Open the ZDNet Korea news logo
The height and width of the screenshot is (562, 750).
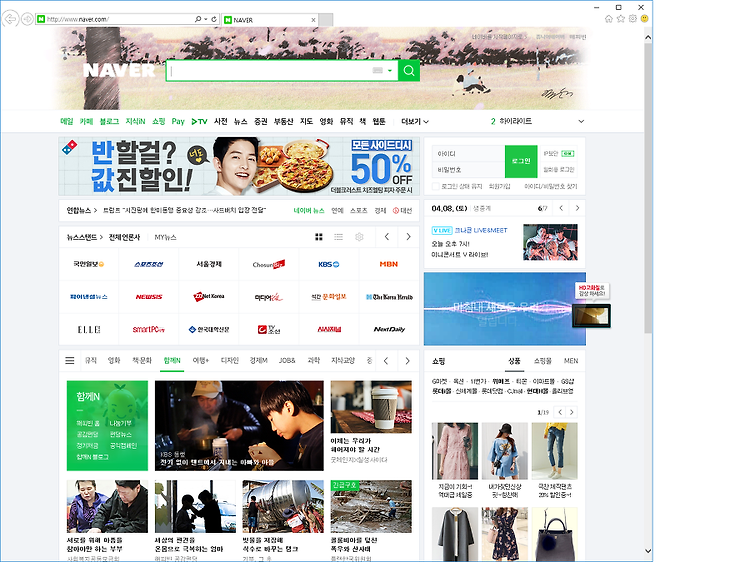209,297
